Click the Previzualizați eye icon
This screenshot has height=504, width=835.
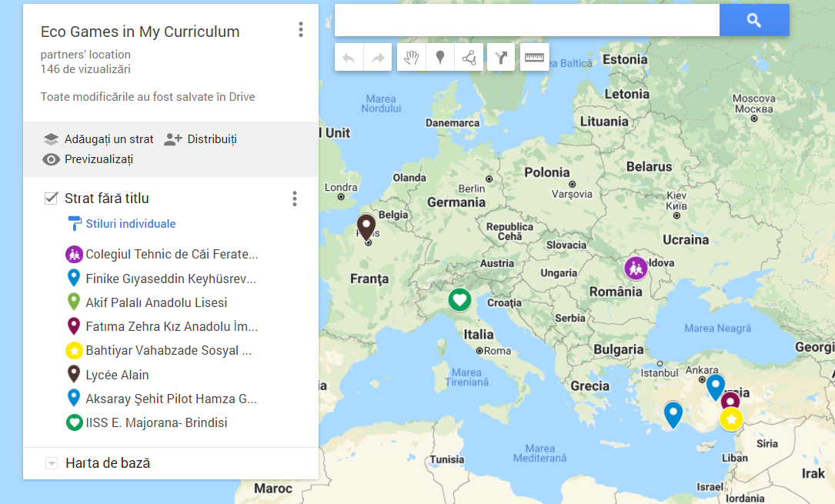pos(51,159)
